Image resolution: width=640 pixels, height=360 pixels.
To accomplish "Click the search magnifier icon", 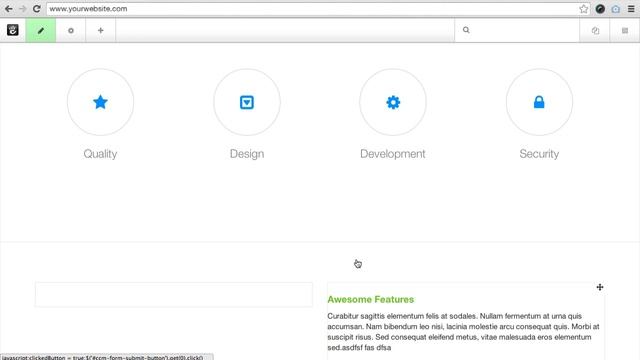I will pyautogui.click(x=466, y=30).
